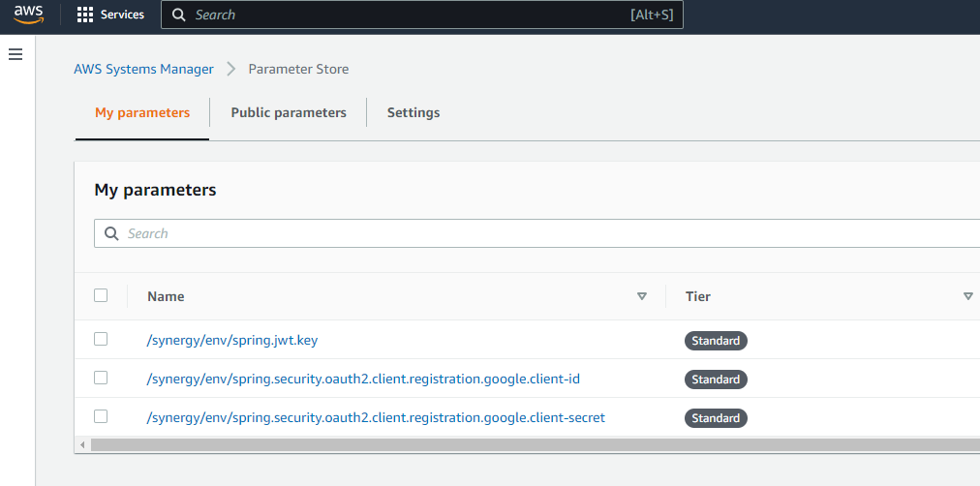Click the Name column header
This screenshot has height=486, width=980.
tap(166, 296)
